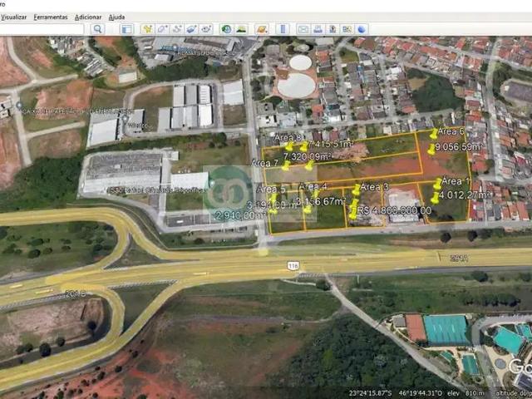Click the pushpin beside 9.056,59m² label

(x=431, y=150)
